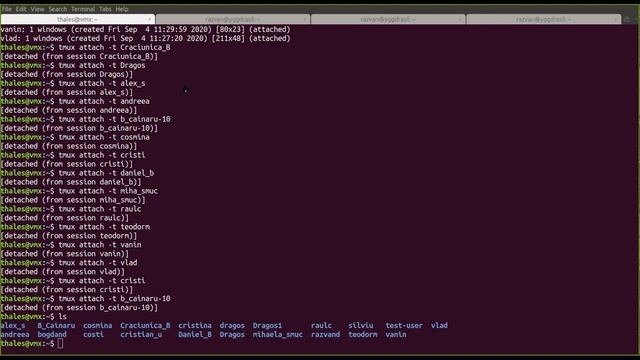The width and height of the screenshot is (640, 360).
Task: Click the 'tmux attach -t andreea' command line
Action: click(x=75, y=101)
